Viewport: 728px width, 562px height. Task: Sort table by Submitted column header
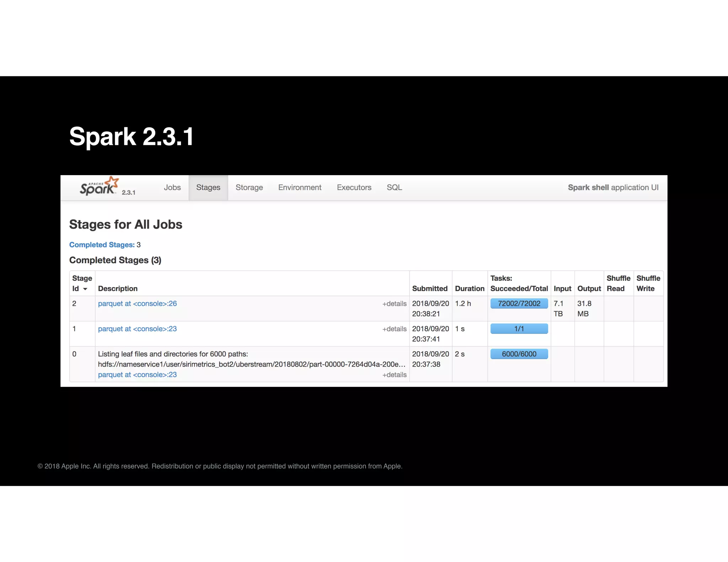click(x=429, y=289)
